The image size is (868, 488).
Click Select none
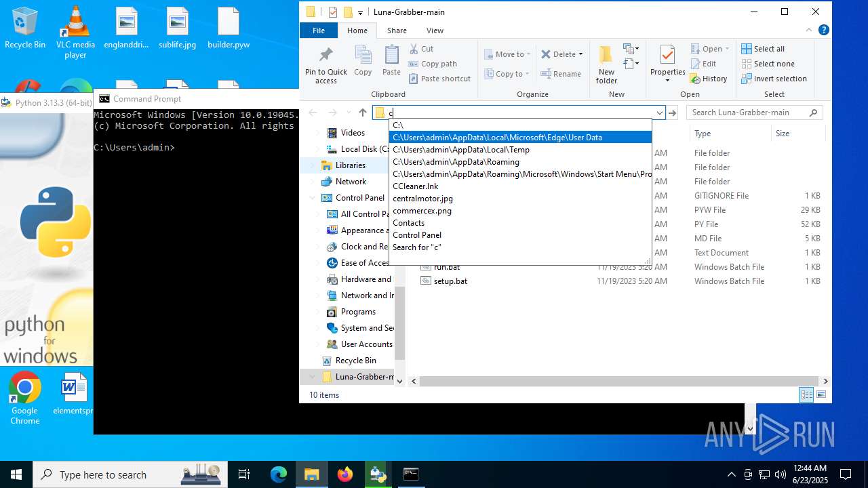[x=768, y=64]
